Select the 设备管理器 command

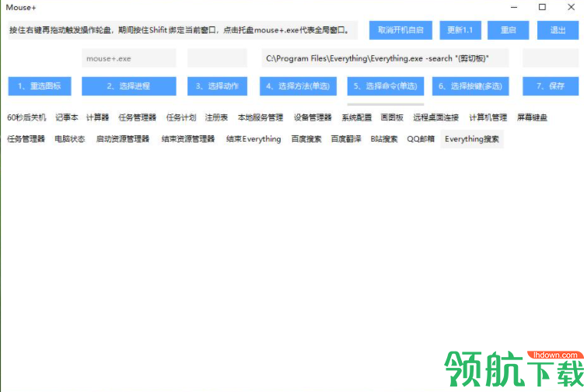tap(313, 117)
